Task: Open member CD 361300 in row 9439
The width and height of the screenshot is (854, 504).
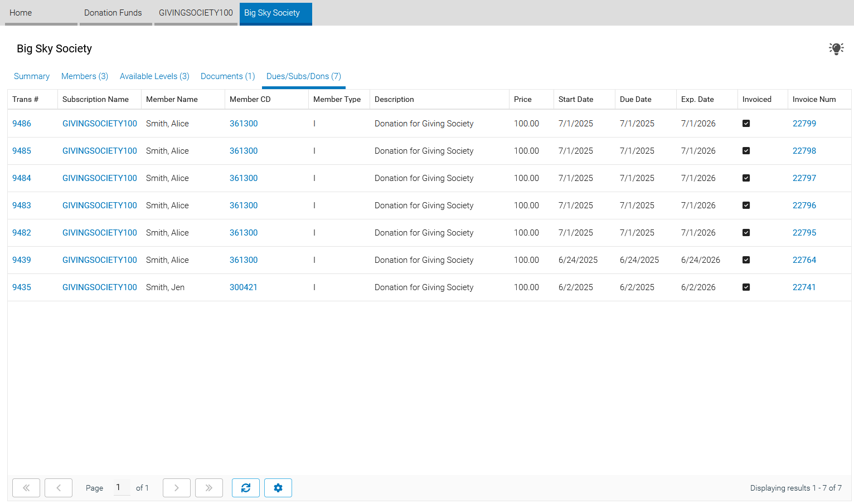Action: coord(244,260)
